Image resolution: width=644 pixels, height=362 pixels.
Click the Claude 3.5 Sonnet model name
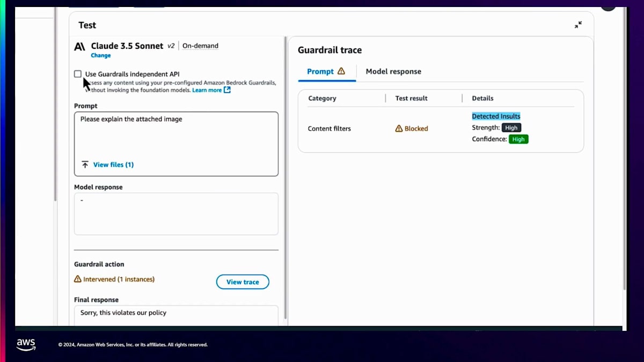127,46
